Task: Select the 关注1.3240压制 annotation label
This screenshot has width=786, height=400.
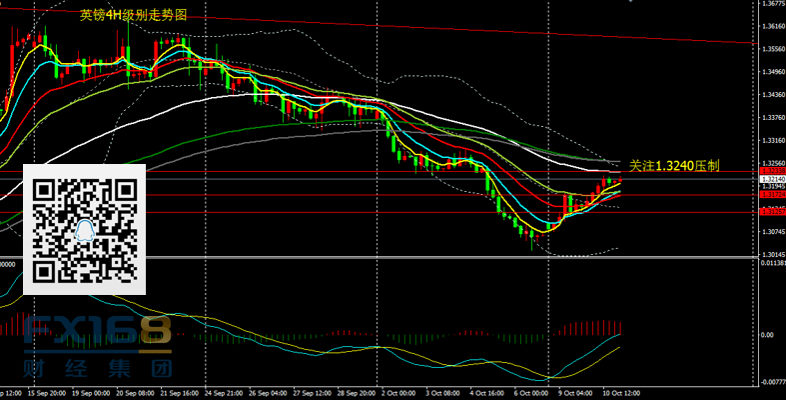Action: [673, 165]
